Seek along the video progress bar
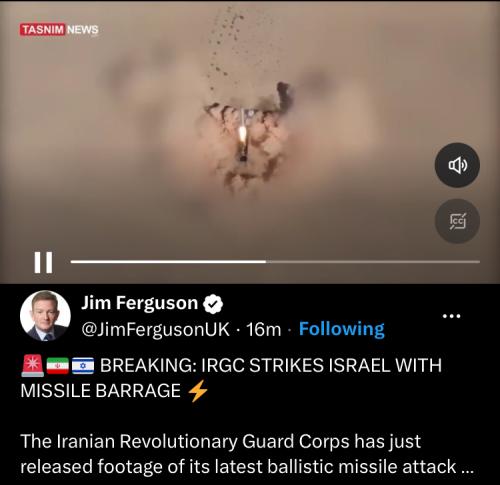Viewport: 500px width, 485px height. [275, 262]
